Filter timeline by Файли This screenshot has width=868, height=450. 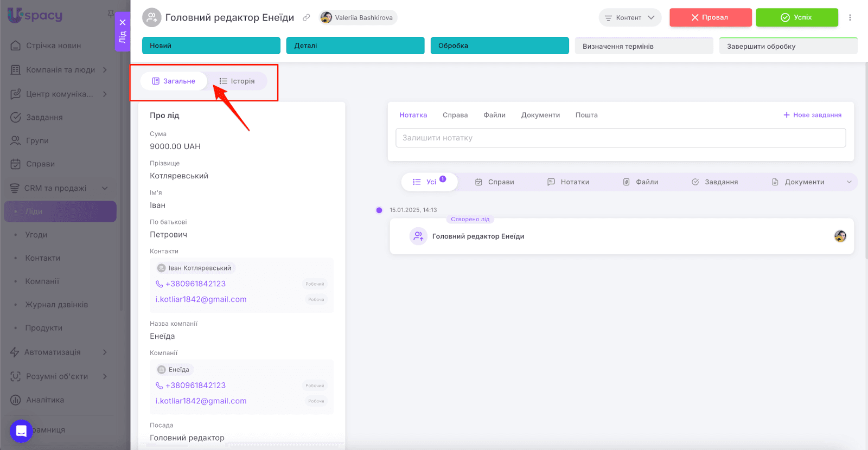640,182
